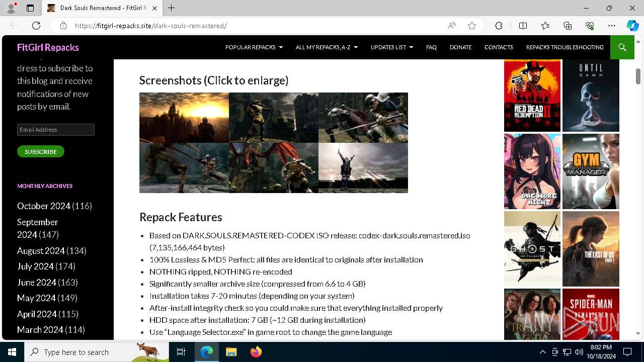Open October 2024 archive
This screenshot has height=362, width=644.
[44, 206]
